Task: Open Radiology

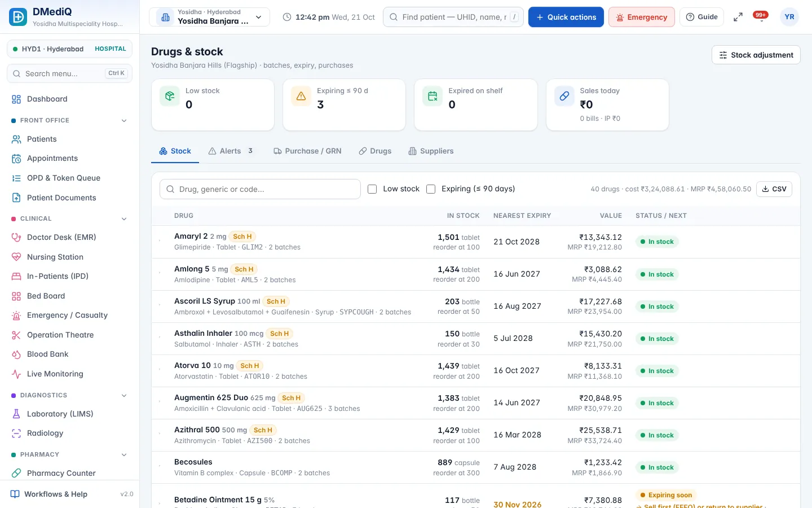Action: coord(69,433)
